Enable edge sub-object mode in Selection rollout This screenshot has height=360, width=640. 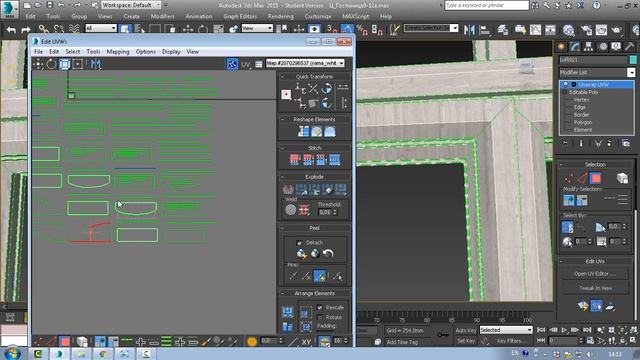click(x=582, y=178)
